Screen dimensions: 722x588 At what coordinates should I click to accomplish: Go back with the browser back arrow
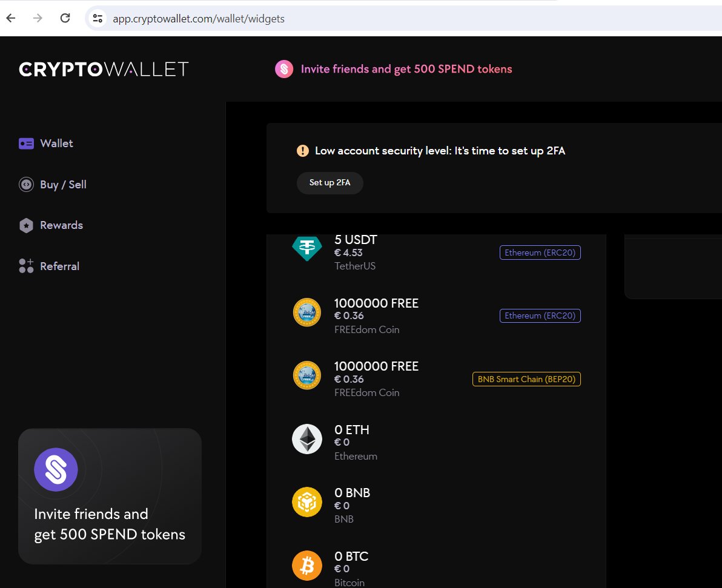tap(11, 18)
